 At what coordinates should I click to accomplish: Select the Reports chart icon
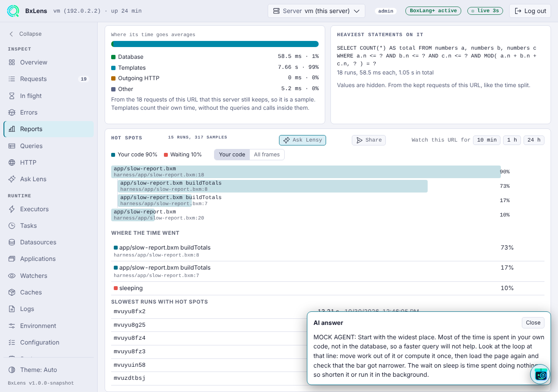[x=12, y=129]
